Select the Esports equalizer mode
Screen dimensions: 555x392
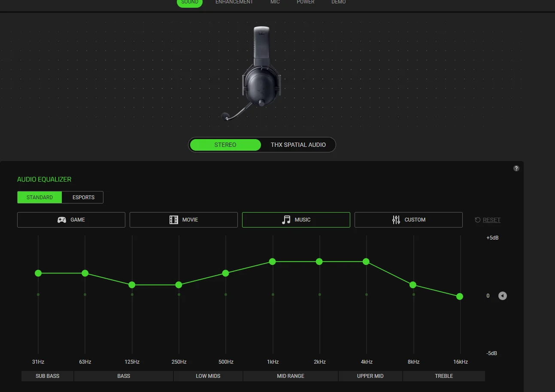click(83, 198)
